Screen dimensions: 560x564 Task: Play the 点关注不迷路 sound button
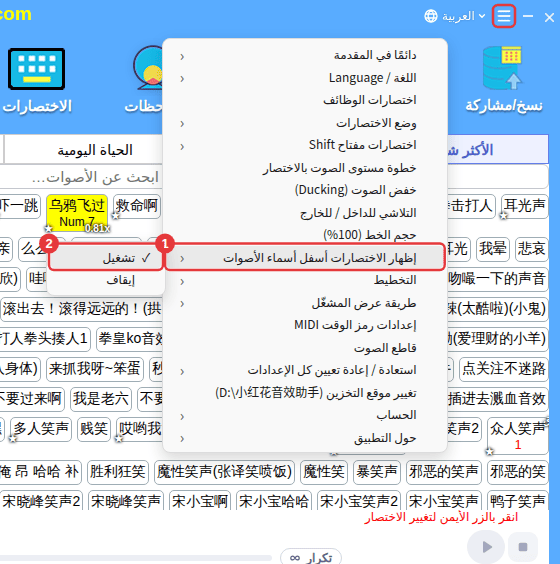(504, 369)
